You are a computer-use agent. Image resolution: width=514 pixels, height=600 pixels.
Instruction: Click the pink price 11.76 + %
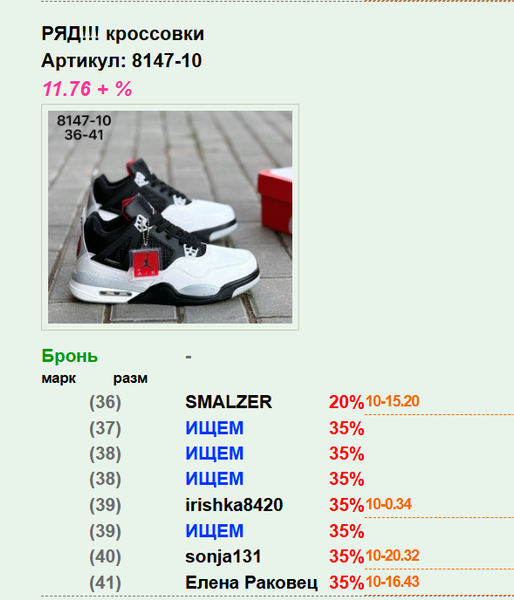87,89
